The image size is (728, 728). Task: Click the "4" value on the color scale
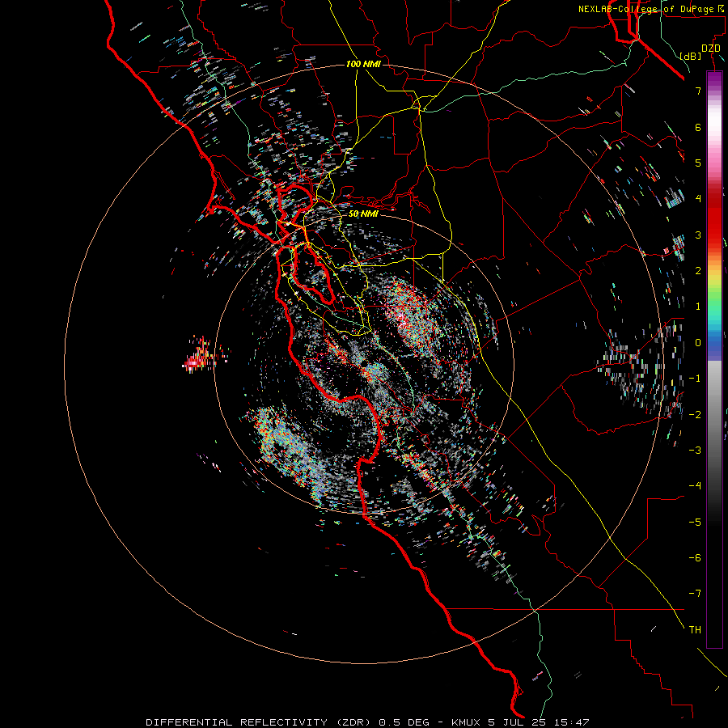[698, 199]
